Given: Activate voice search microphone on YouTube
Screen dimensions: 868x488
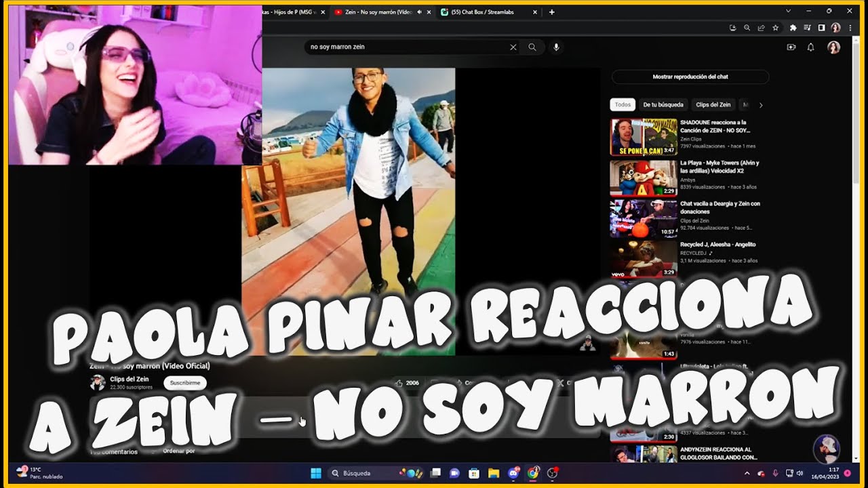Looking at the screenshot, I should coord(556,47).
